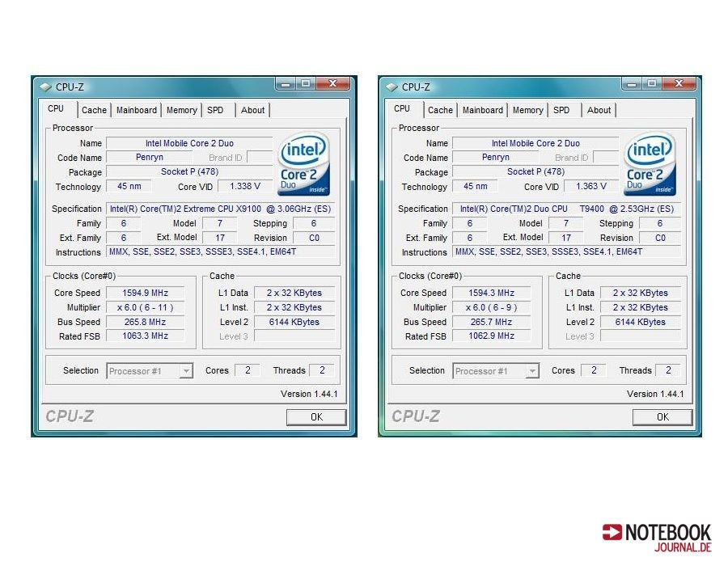Select the x 6.0 ( 6 - 11 ) multiplier value
This screenshot has height=566, width=728.
(x=146, y=307)
